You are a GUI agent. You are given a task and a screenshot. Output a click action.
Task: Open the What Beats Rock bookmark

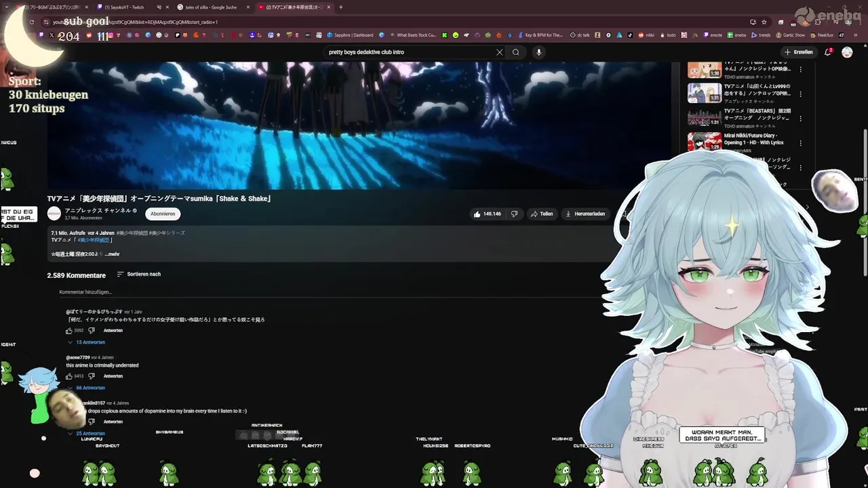pyautogui.click(x=413, y=35)
